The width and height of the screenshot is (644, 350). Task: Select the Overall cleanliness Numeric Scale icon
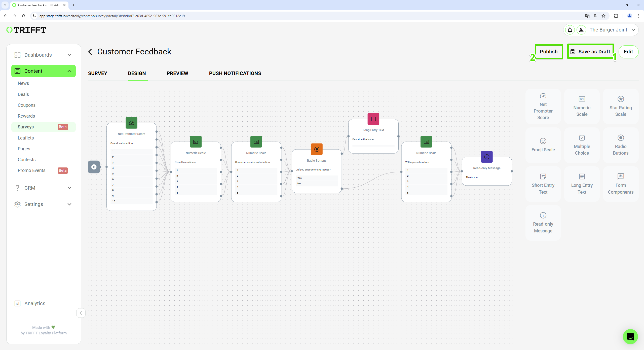coord(196,142)
